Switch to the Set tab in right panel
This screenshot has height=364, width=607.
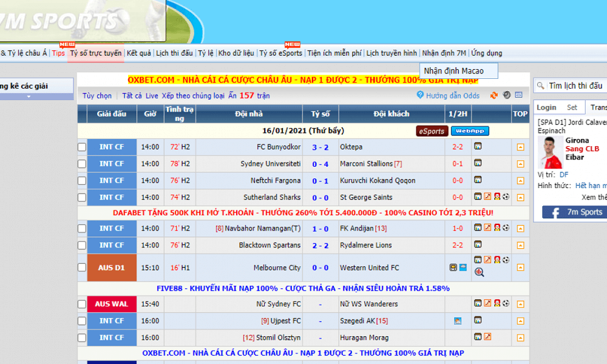coord(572,107)
